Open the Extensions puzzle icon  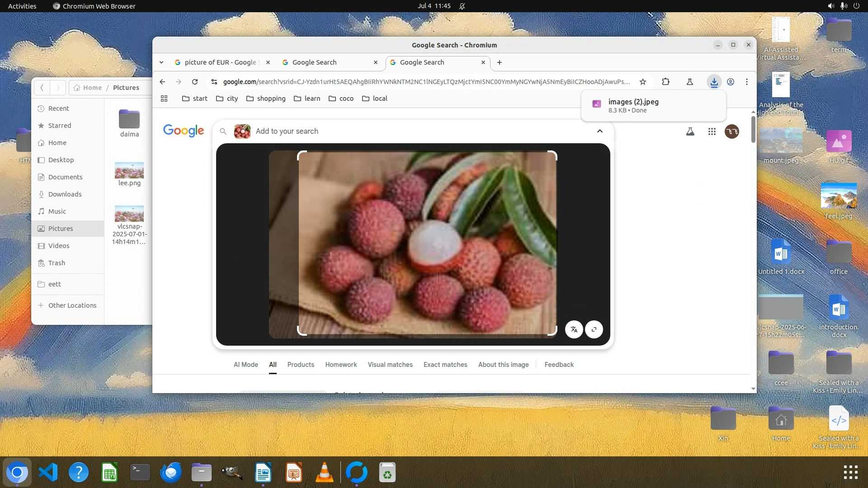click(665, 82)
